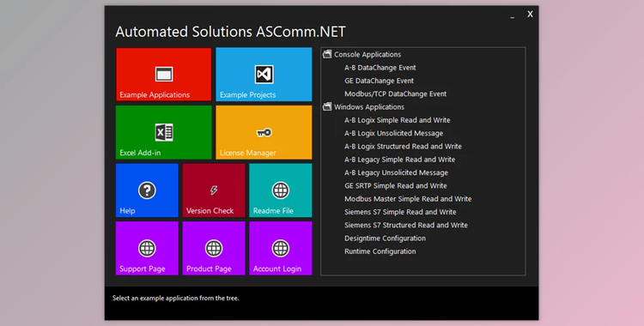This screenshot has width=644, height=326.
Task: Open Siemens S7 Structured Read and Write
Action: coord(406,225)
